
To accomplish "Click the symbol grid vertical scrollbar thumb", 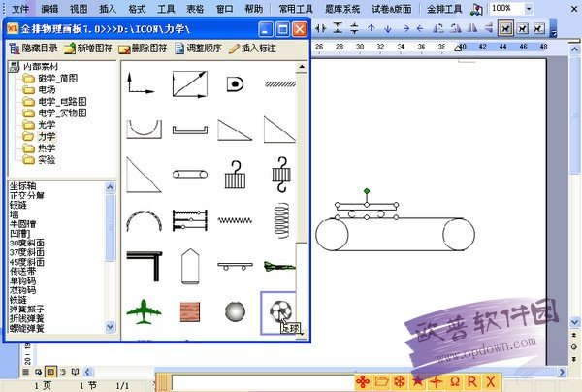I will pyautogui.click(x=302, y=158).
